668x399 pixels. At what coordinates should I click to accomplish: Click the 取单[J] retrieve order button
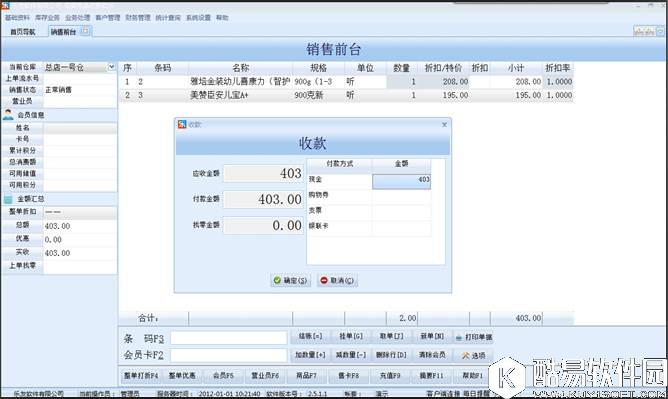coord(392,336)
